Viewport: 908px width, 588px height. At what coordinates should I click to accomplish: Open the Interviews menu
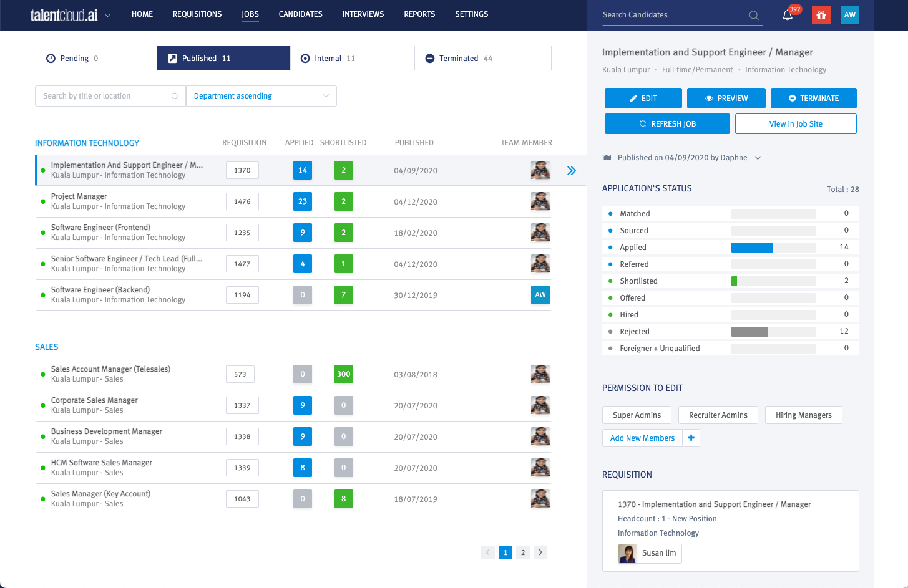click(x=363, y=14)
